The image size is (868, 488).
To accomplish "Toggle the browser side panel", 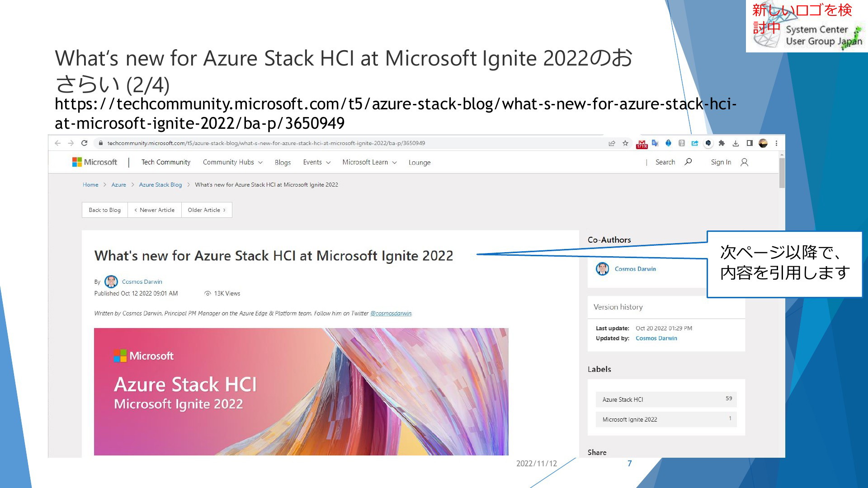I will pos(750,143).
